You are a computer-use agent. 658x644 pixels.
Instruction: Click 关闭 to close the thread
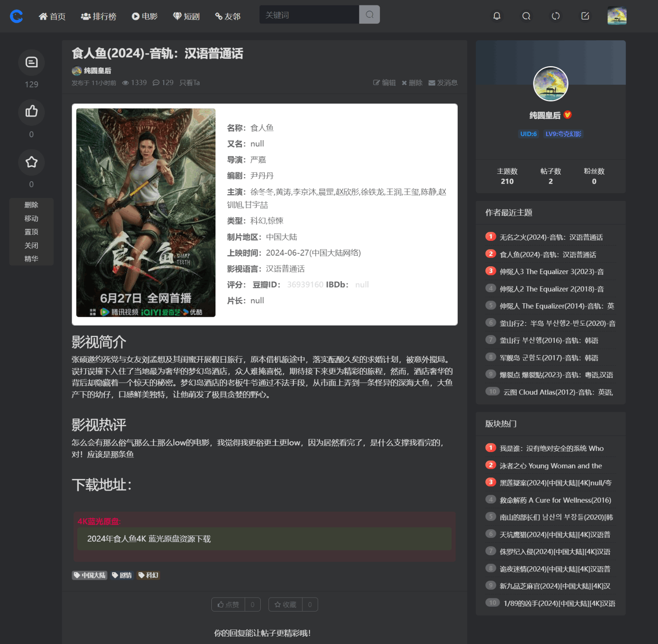click(31, 245)
